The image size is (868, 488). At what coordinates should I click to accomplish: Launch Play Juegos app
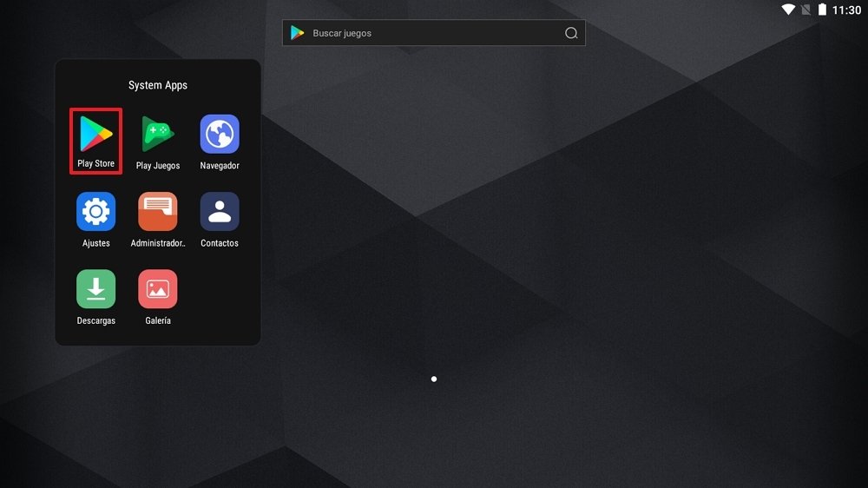click(158, 134)
